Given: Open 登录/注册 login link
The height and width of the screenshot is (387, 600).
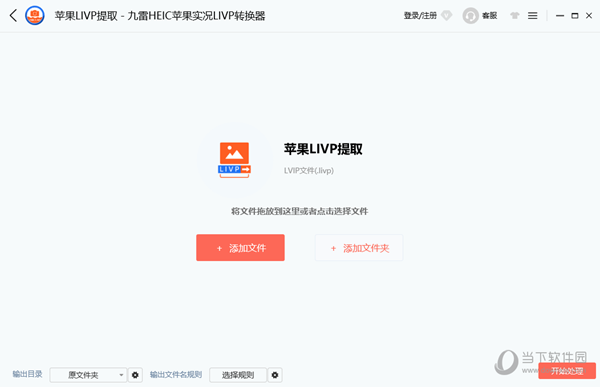Looking at the screenshot, I should pos(420,16).
